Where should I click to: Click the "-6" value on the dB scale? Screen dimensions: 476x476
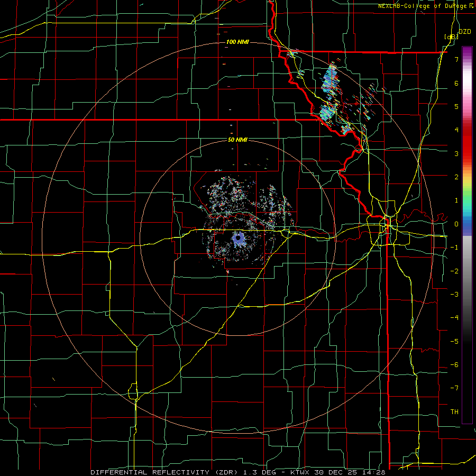[454, 365]
